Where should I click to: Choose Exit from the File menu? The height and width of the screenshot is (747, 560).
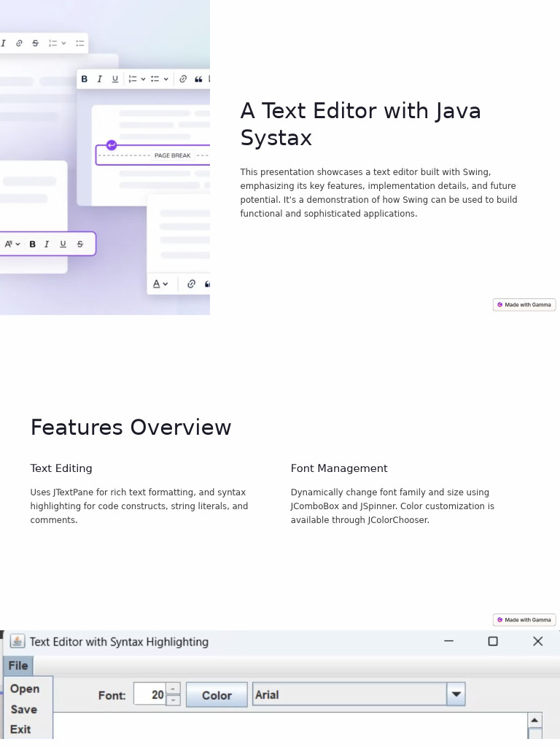pos(20,729)
